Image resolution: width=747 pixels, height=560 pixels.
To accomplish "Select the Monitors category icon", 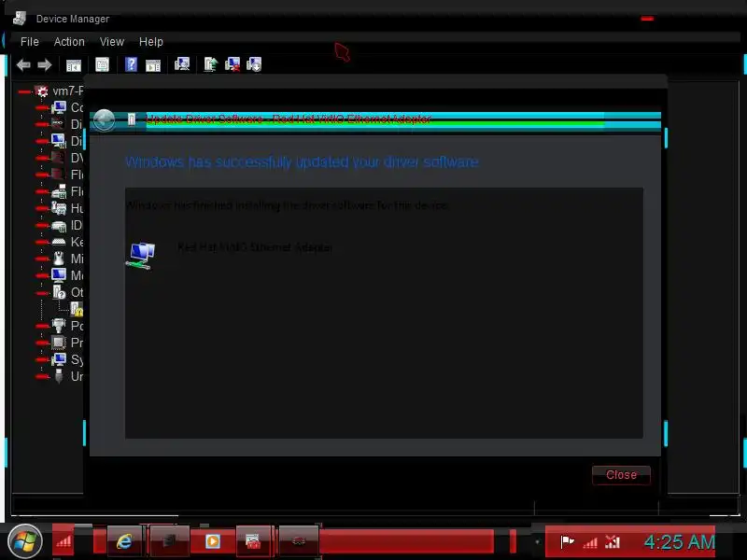I will click(59, 275).
